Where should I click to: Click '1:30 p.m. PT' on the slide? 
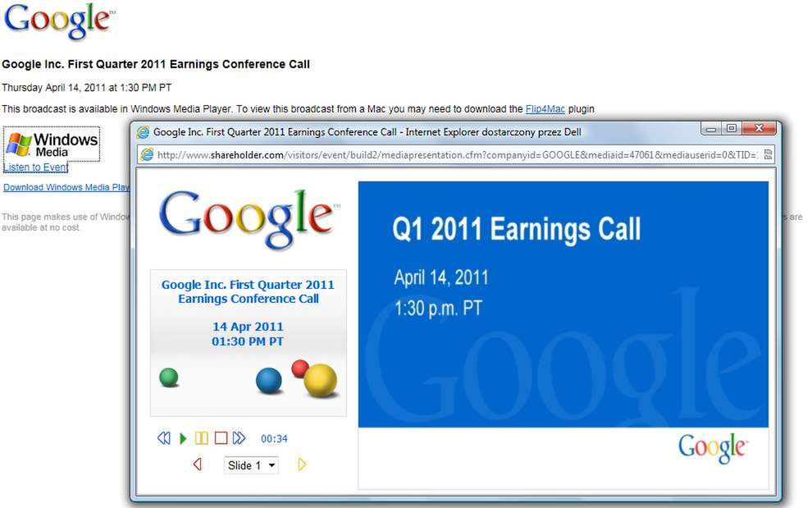tap(438, 309)
